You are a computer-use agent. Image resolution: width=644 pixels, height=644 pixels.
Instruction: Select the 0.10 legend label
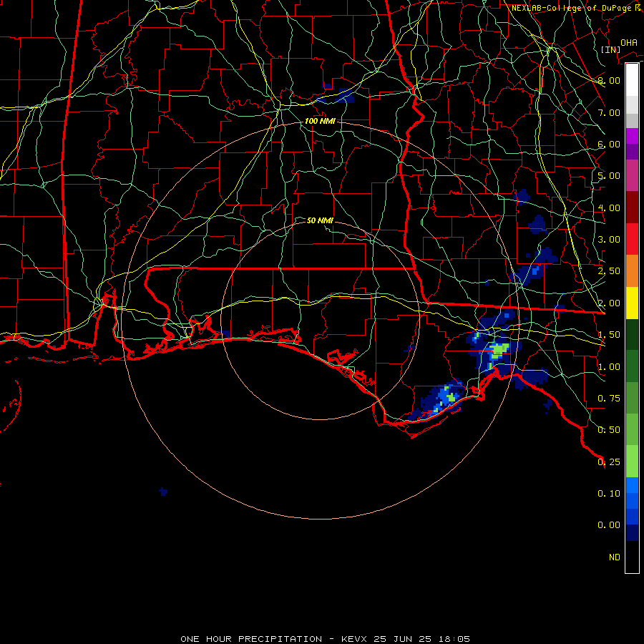tap(609, 494)
